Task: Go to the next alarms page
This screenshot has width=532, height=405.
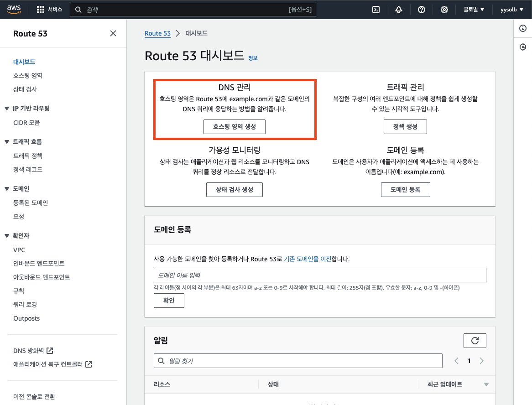Action: point(481,361)
